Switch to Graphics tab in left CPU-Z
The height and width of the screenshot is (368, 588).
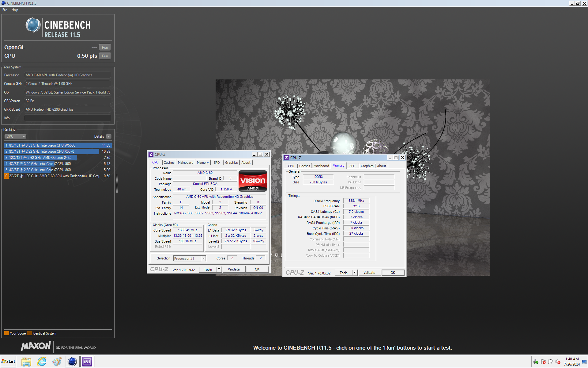coord(231,163)
